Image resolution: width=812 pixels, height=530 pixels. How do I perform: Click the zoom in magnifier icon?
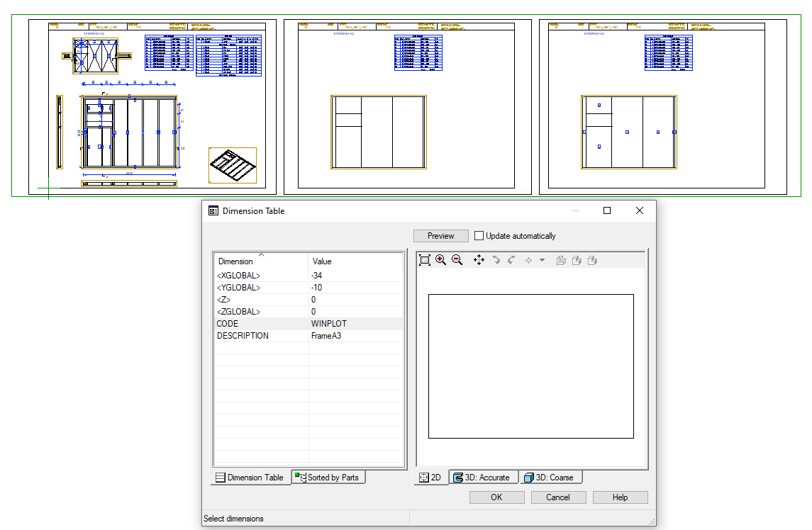point(440,260)
